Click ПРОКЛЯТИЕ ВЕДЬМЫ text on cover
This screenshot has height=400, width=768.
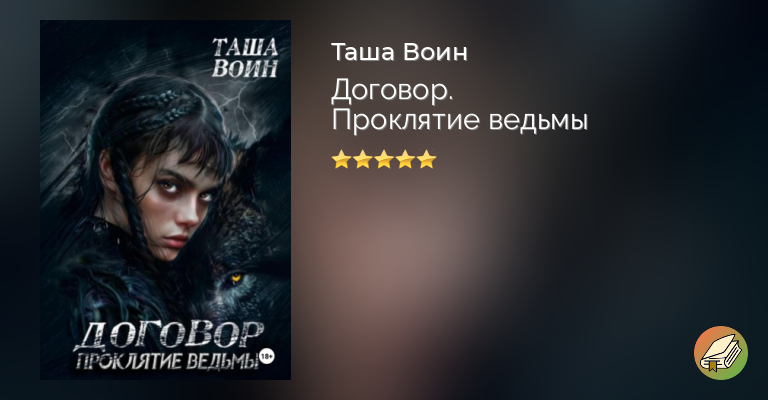click(167, 361)
